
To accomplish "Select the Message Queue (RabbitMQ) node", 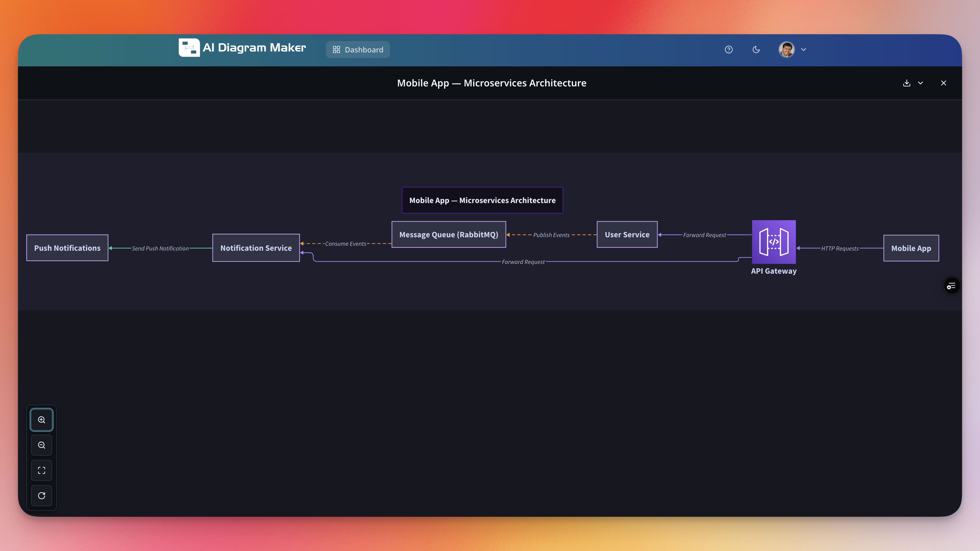I will [x=449, y=234].
